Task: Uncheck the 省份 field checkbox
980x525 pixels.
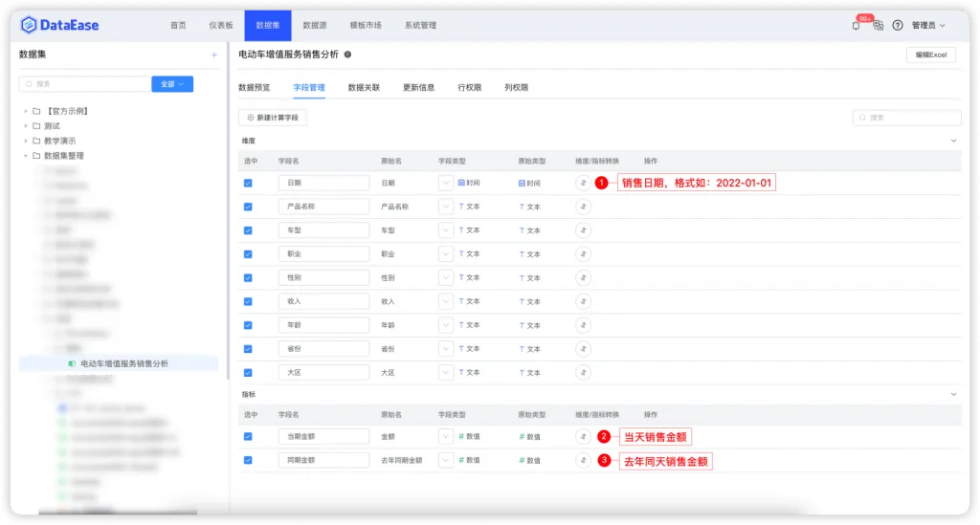Action: 248,349
